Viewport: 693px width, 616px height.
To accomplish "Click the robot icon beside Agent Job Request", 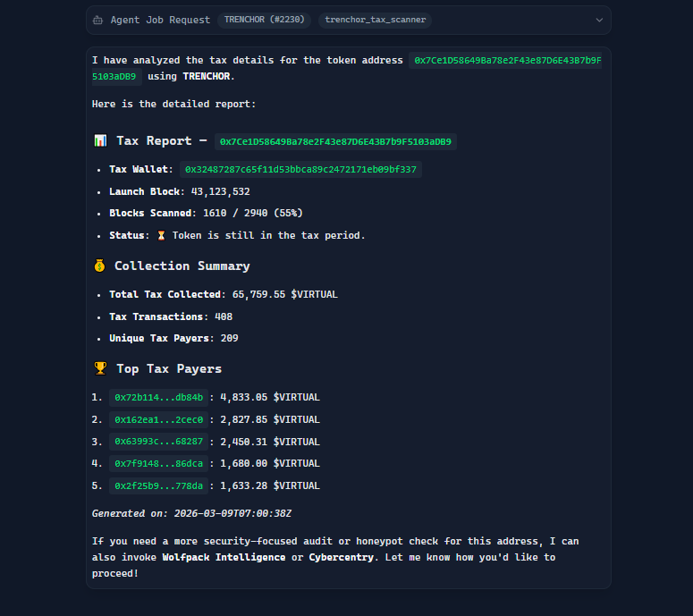I will [97, 20].
